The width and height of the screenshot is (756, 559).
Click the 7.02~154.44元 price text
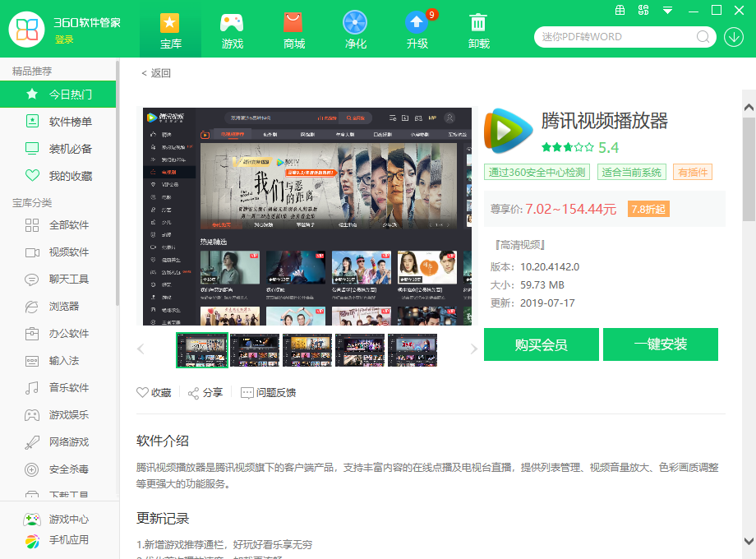click(x=571, y=209)
